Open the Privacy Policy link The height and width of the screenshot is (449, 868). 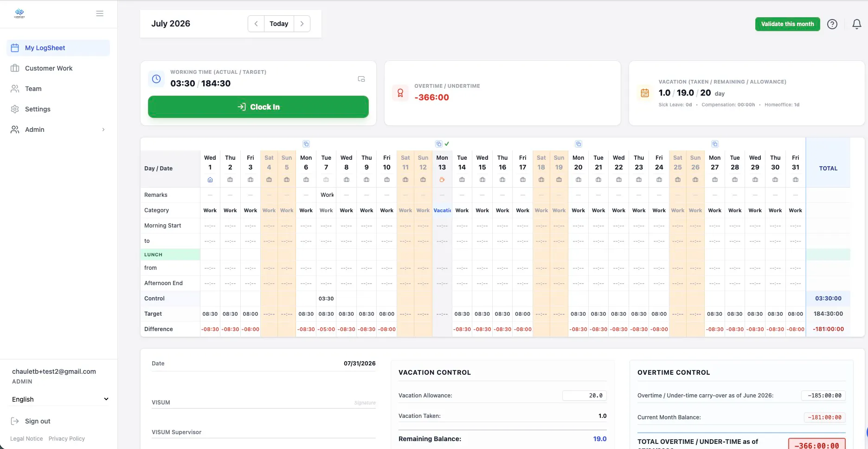(x=67, y=439)
